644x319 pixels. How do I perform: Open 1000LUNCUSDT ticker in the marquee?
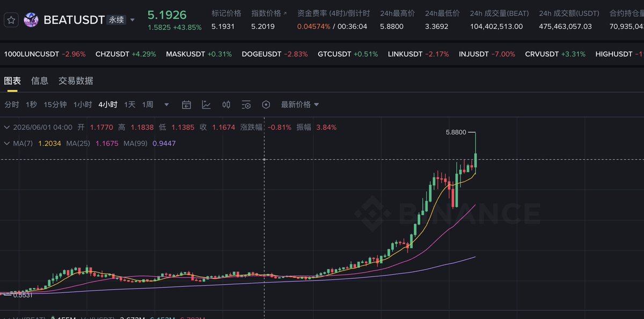click(45, 54)
